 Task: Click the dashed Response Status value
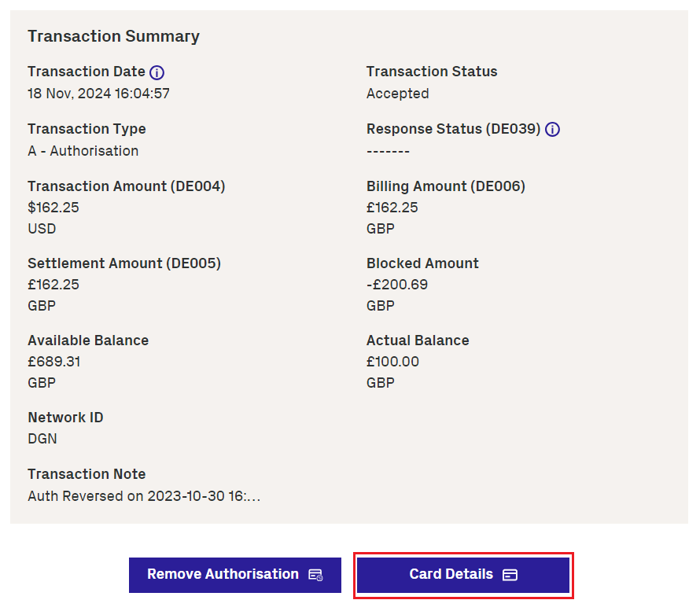[388, 151]
